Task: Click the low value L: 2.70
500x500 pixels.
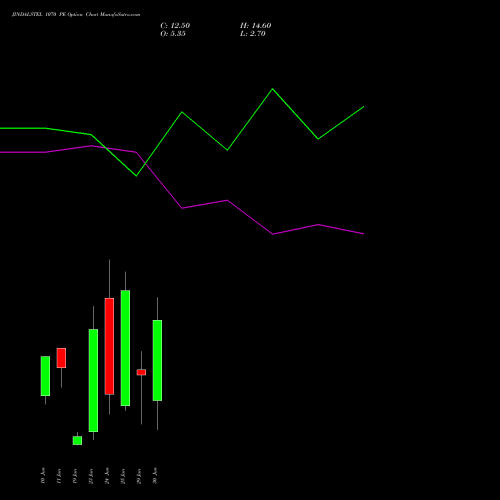Action: (253, 34)
